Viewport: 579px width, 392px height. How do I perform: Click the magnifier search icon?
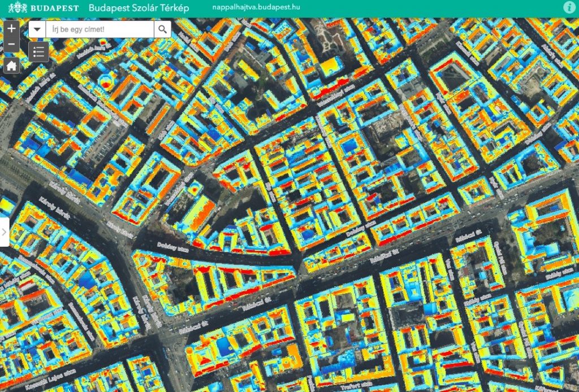point(162,30)
